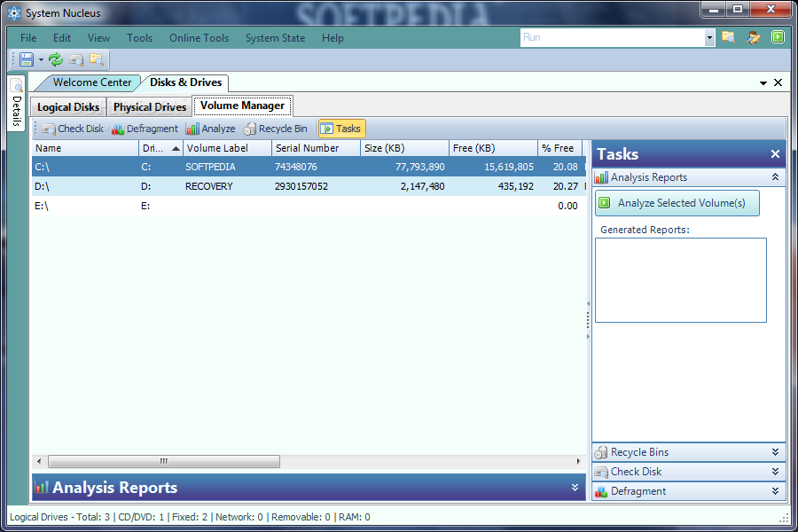The image size is (798, 532).
Task: Open the File menu
Action: [28, 38]
